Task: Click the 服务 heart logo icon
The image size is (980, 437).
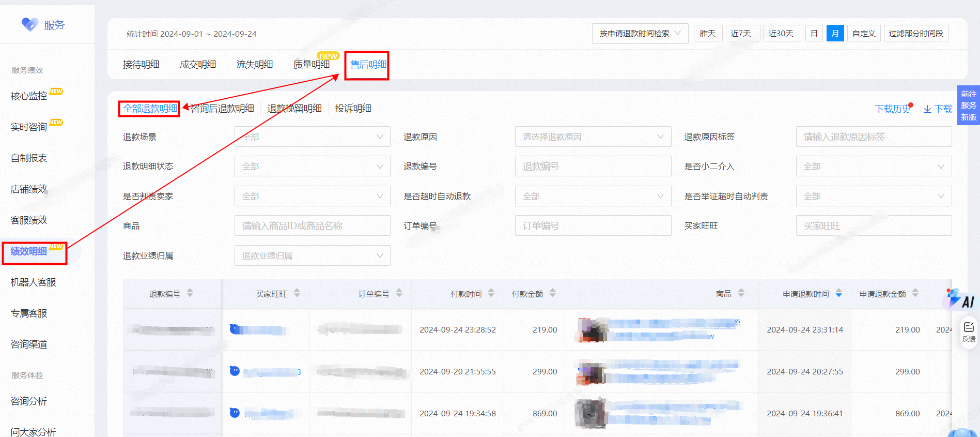Action: pyautogui.click(x=30, y=24)
